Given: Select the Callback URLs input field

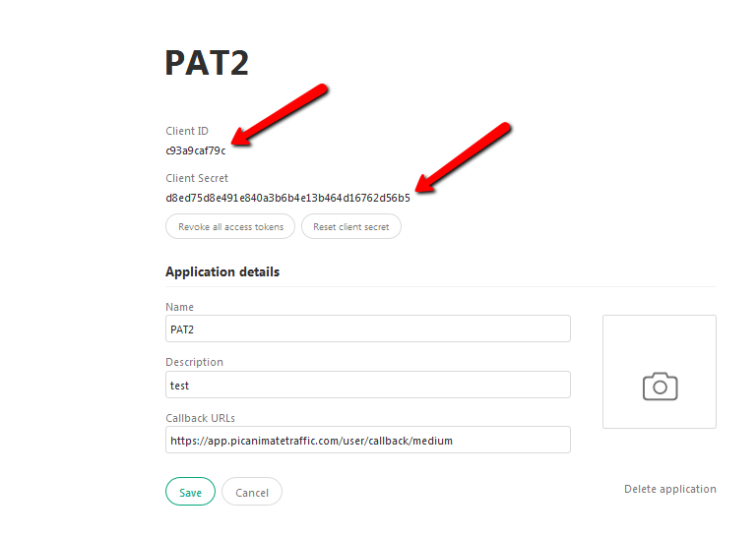Looking at the screenshot, I should tap(368, 440).
